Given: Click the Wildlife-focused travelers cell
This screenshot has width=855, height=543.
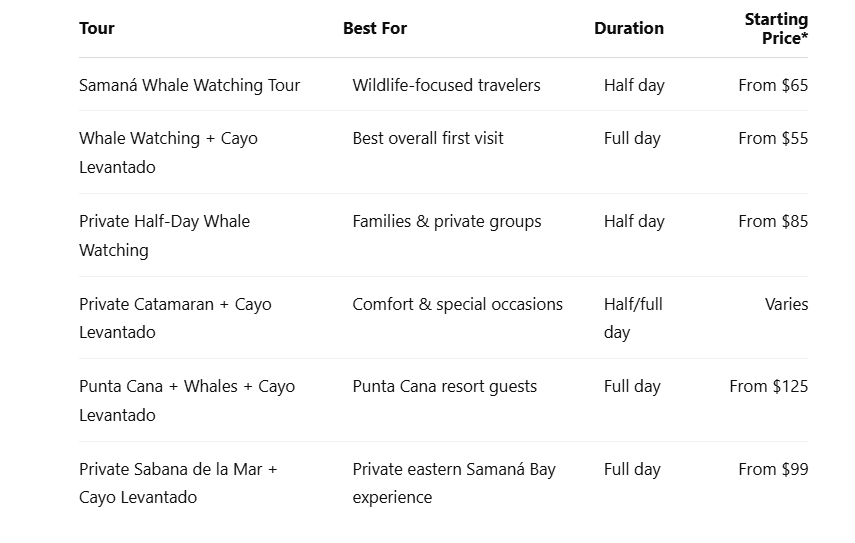Looking at the screenshot, I should [446, 85].
